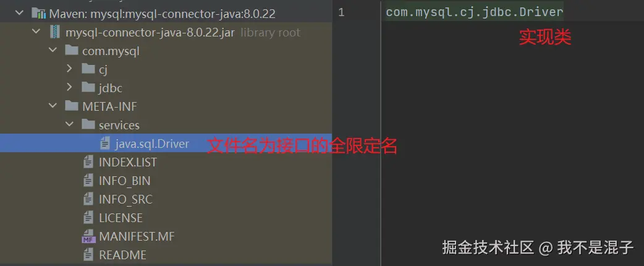Click the cj package folder icon
Viewport: 644px width, 266px height.
coord(88,69)
